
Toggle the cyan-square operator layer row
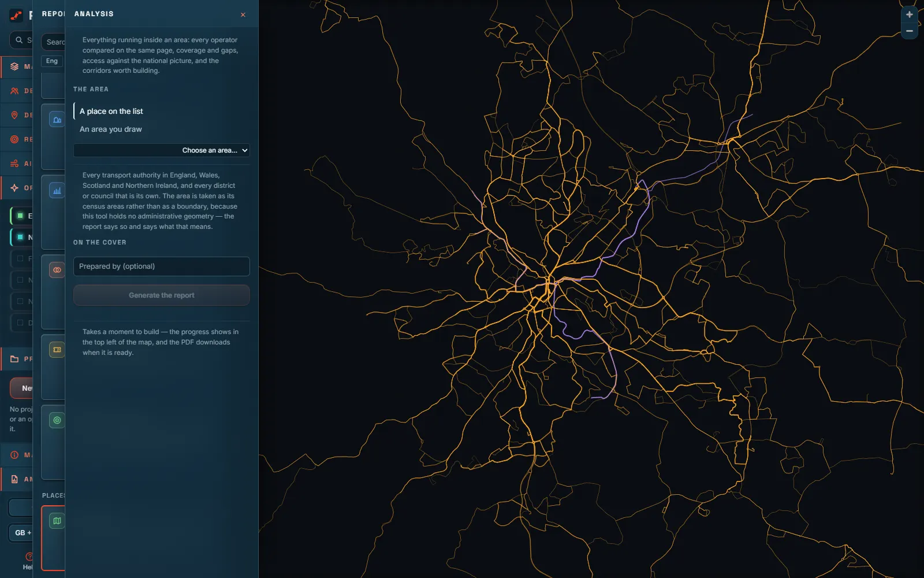click(21, 237)
